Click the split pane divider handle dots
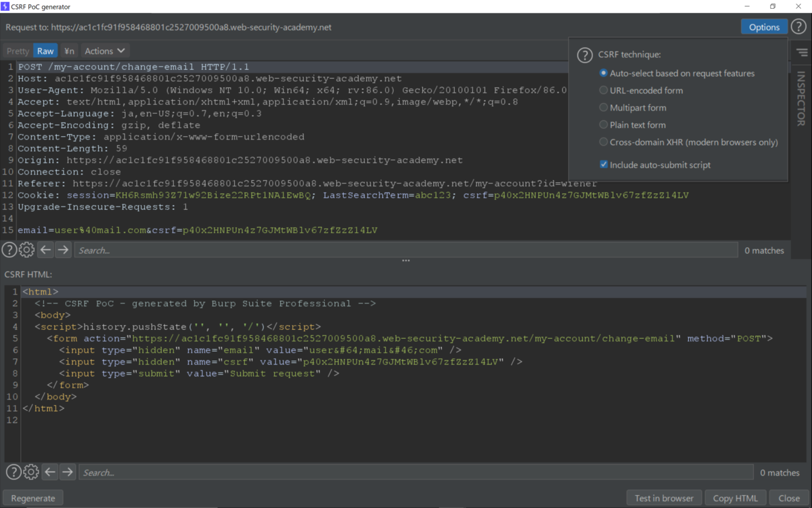The width and height of the screenshot is (812, 508). pyautogui.click(x=406, y=261)
